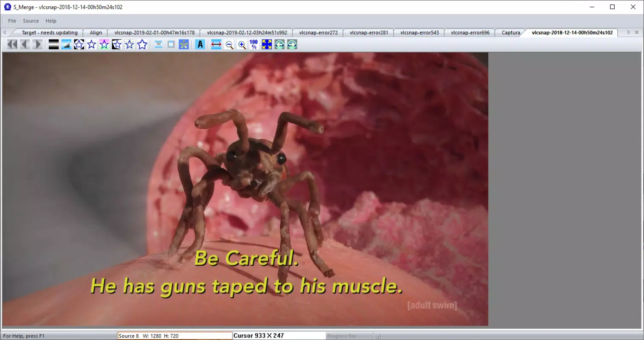The width and height of the screenshot is (644, 340).
Task: Click the double-left rewind arrows icon
Action: click(x=12, y=44)
